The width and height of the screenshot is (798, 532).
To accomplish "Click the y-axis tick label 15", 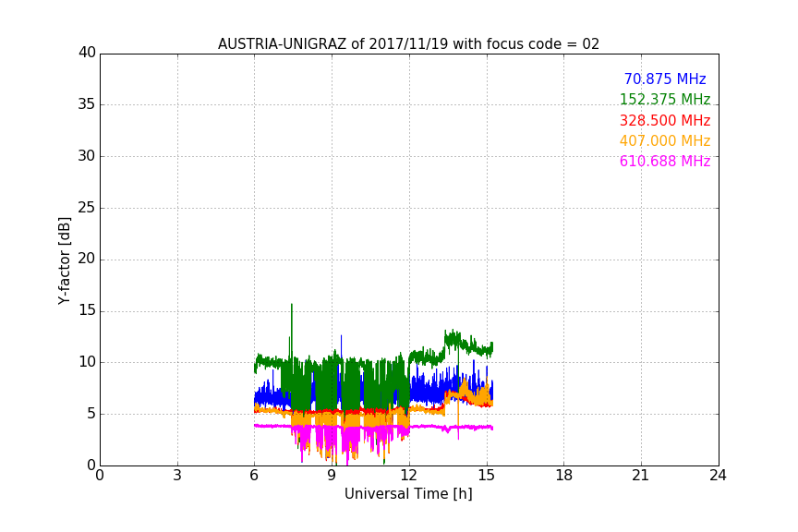I will point(87,310).
